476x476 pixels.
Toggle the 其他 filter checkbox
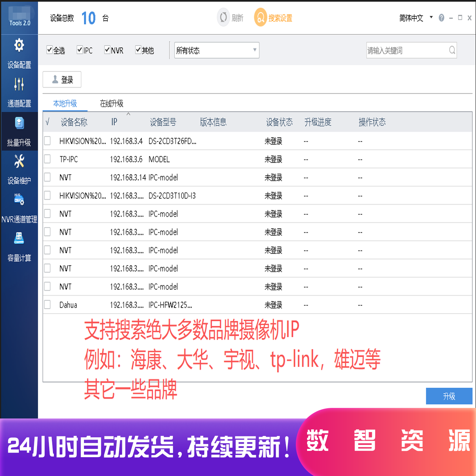(x=138, y=50)
